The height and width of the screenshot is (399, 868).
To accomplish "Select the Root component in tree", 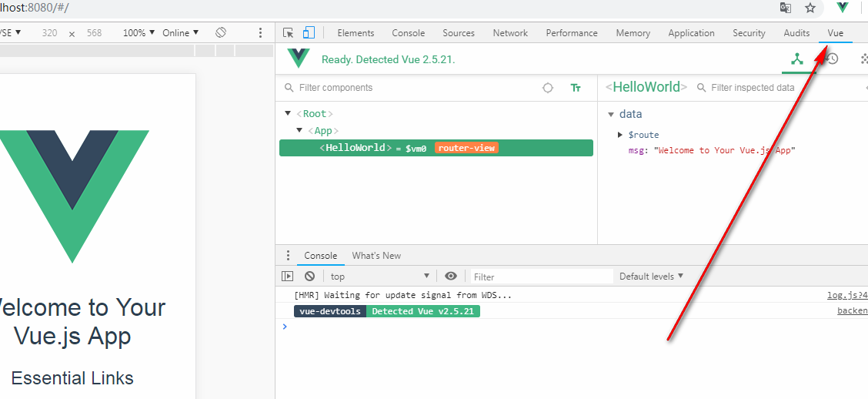I will point(315,113).
